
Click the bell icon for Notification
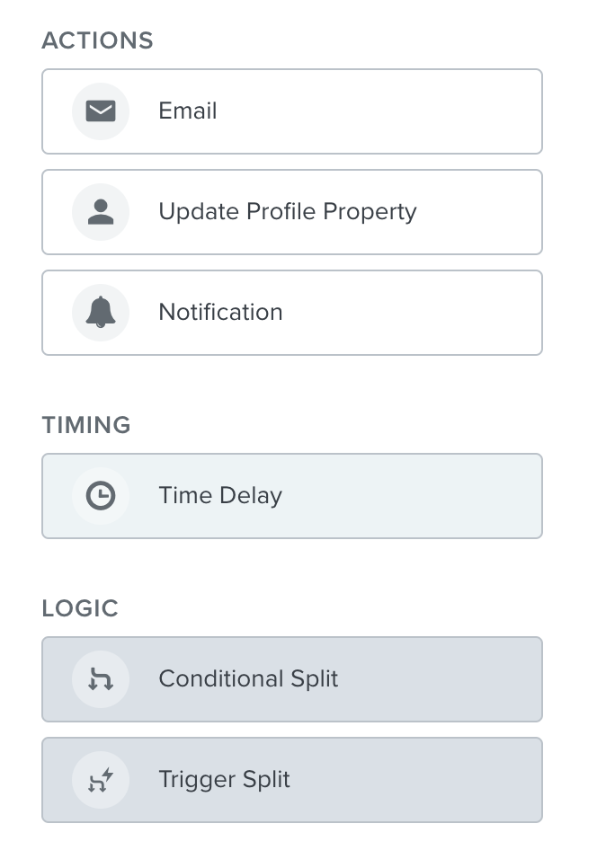pos(101,312)
